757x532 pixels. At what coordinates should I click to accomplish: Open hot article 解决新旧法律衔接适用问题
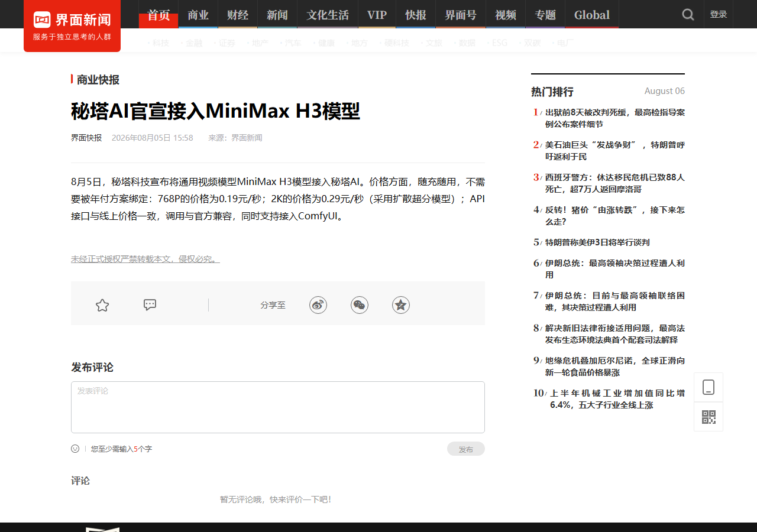(x=615, y=334)
